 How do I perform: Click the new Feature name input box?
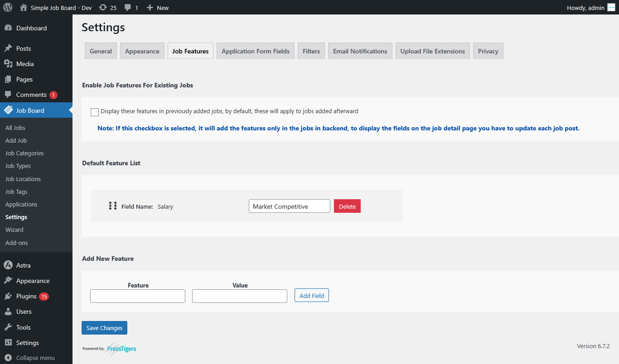(x=138, y=296)
